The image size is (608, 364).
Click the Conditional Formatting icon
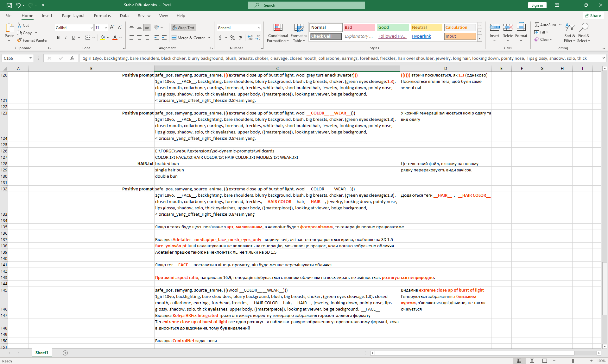coord(278,28)
